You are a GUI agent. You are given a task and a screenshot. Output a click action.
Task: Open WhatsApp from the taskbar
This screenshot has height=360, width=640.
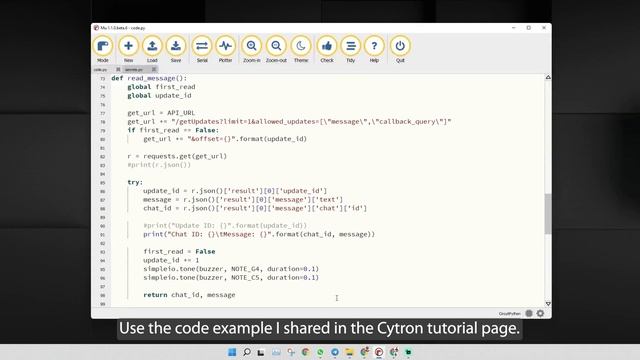320,352
